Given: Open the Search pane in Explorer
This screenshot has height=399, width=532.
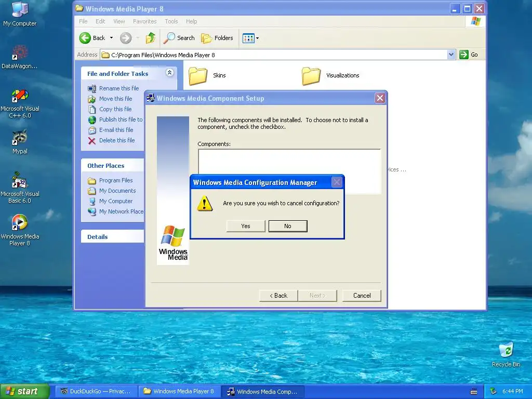Looking at the screenshot, I should point(179,38).
